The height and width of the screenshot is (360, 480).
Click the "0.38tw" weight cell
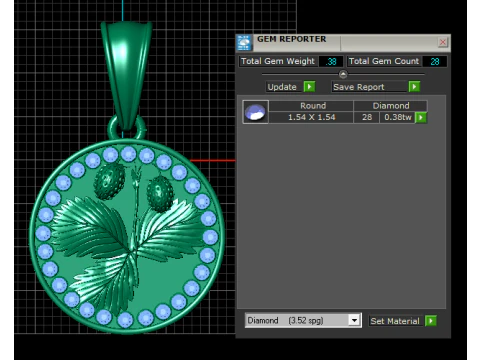[x=398, y=117]
